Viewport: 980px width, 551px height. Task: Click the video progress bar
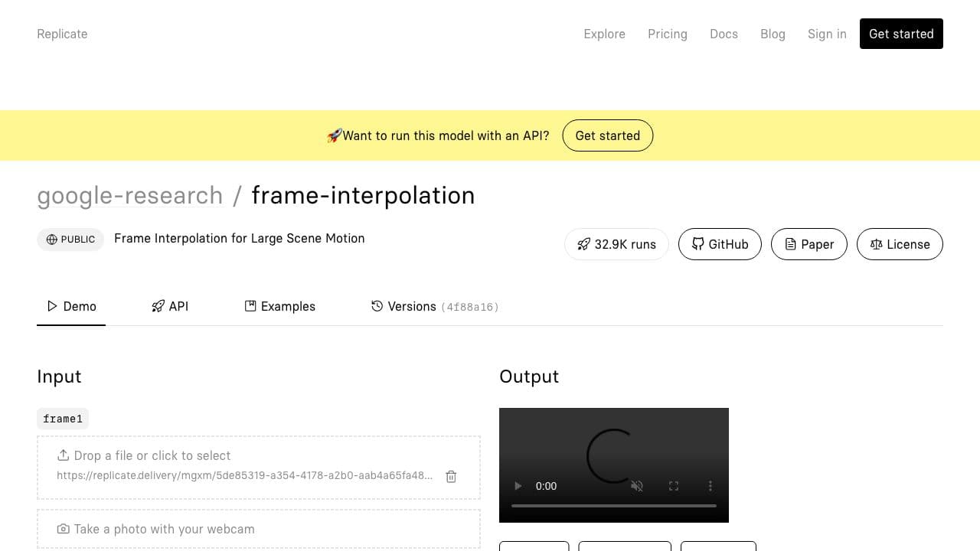[614, 506]
